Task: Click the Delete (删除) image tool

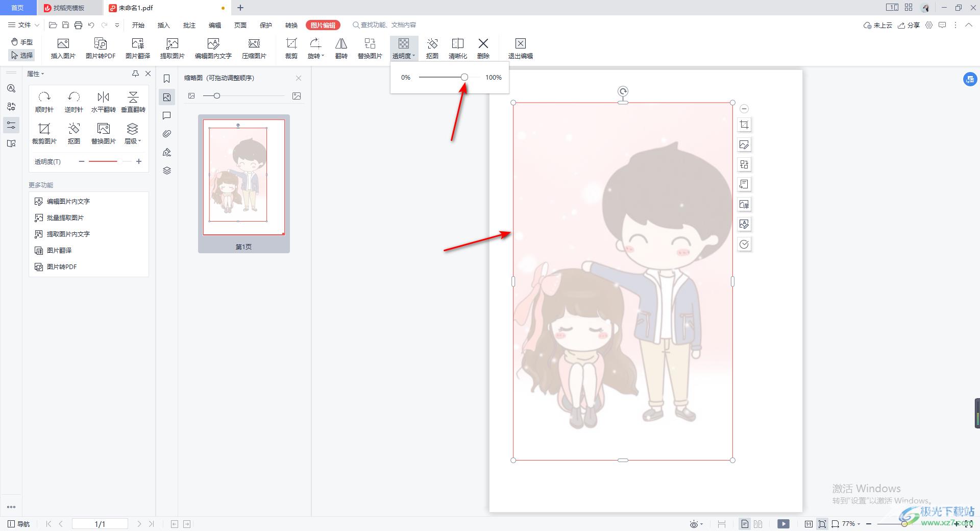Action: [483, 49]
